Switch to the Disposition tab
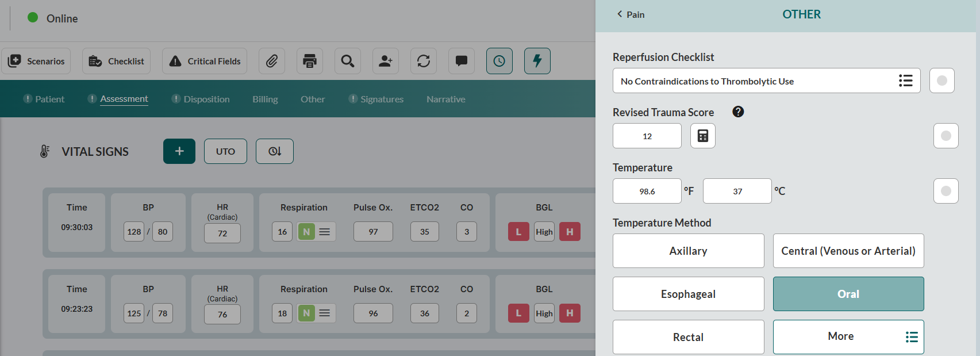The width and height of the screenshot is (980, 356). point(201,99)
